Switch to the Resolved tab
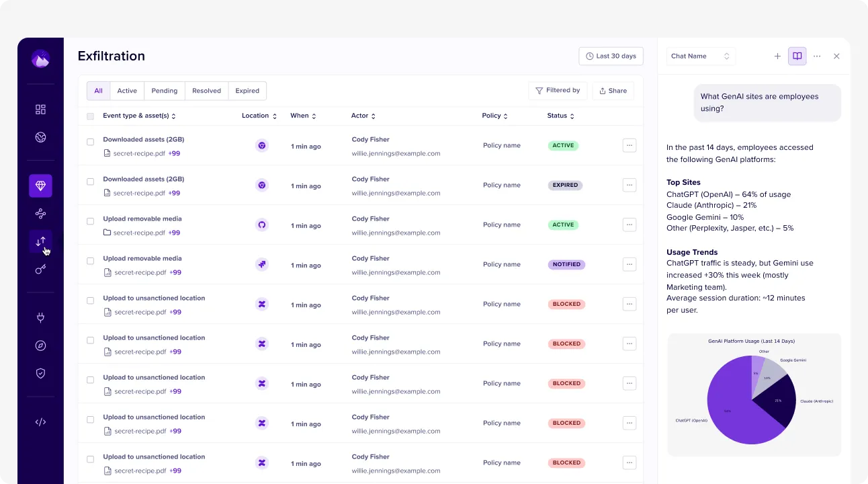 (206, 90)
